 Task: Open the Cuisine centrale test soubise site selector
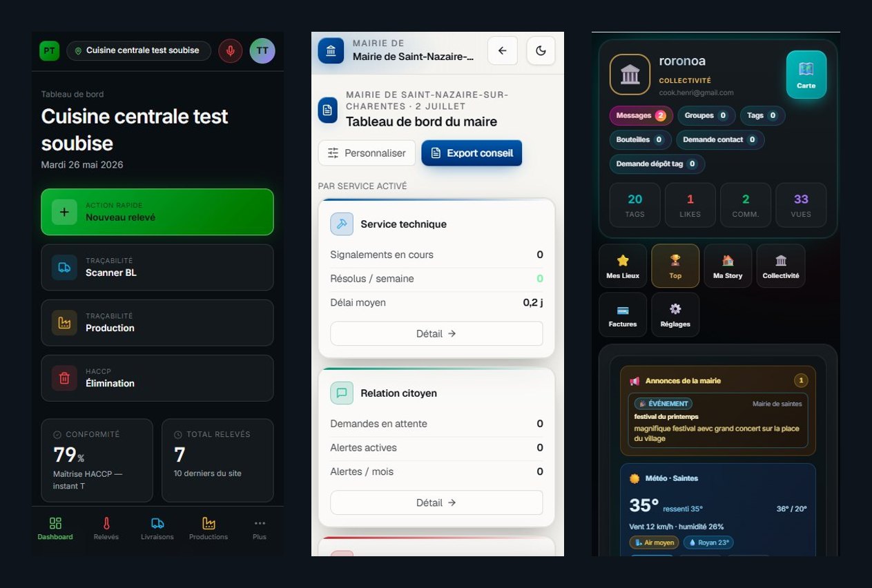click(139, 50)
